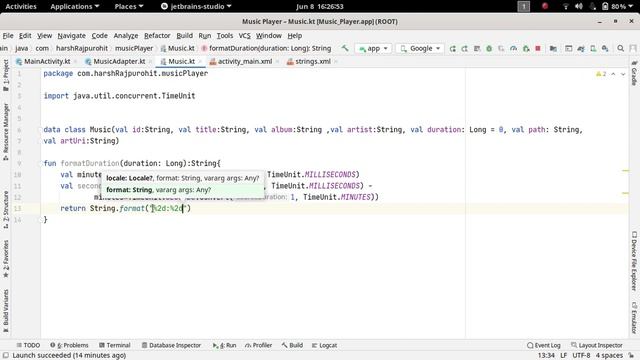Click the Music.kt breadcrumb in navigation bar
Screen dimensions: 640x360
178,48
